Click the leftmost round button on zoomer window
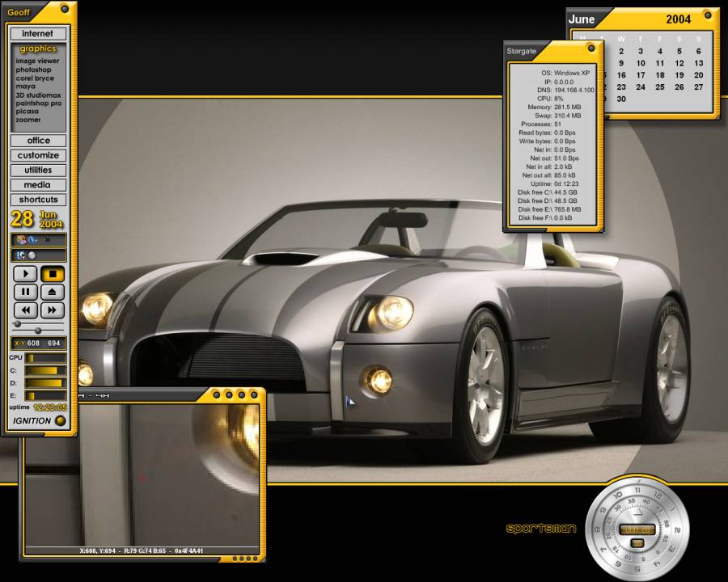 (x=216, y=394)
